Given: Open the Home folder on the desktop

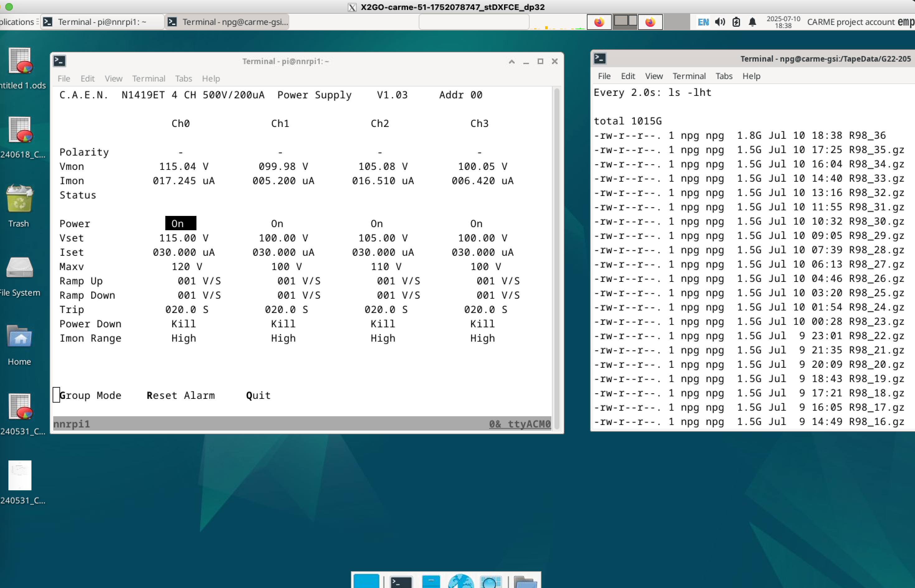Looking at the screenshot, I should [19, 338].
